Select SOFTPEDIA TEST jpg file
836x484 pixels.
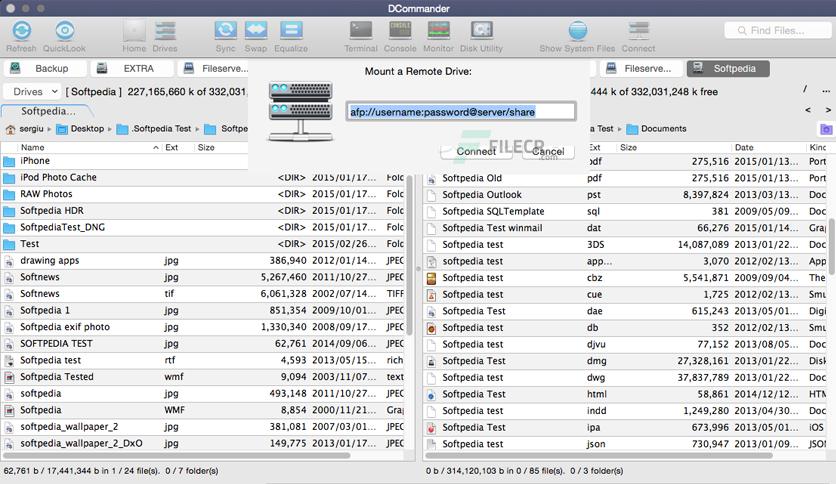click(x=203, y=344)
